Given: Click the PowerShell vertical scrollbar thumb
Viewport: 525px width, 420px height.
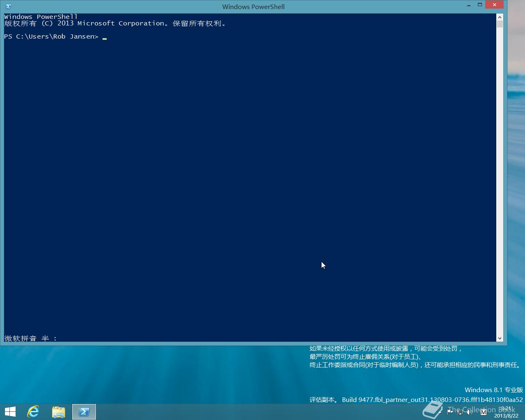Looking at the screenshot, I should pos(500,24).
